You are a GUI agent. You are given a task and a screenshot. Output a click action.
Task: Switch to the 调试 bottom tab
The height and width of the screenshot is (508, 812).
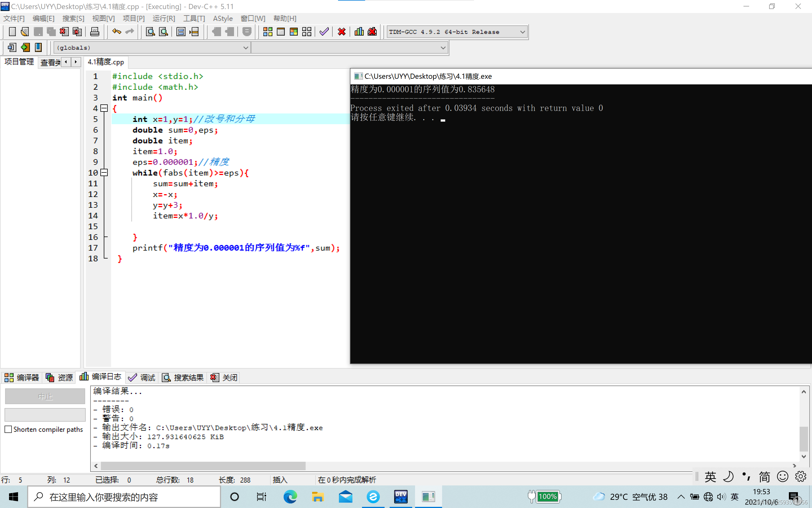click(x=142, y=378)
